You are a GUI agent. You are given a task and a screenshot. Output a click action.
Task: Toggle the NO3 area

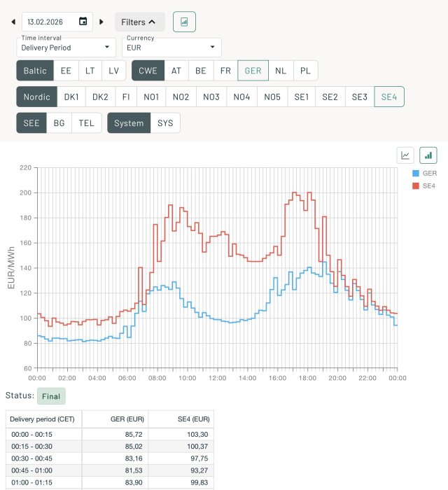pos(211,97)
